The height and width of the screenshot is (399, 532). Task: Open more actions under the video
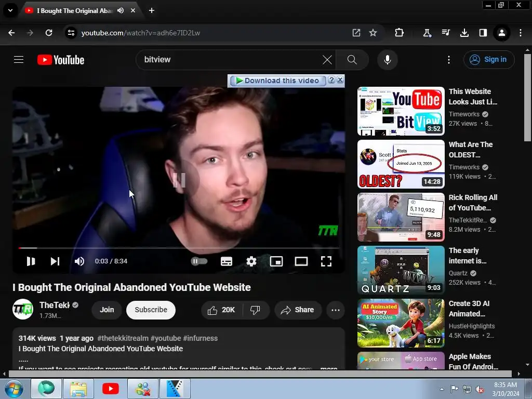pyautogui.click(x=335, y=310)
